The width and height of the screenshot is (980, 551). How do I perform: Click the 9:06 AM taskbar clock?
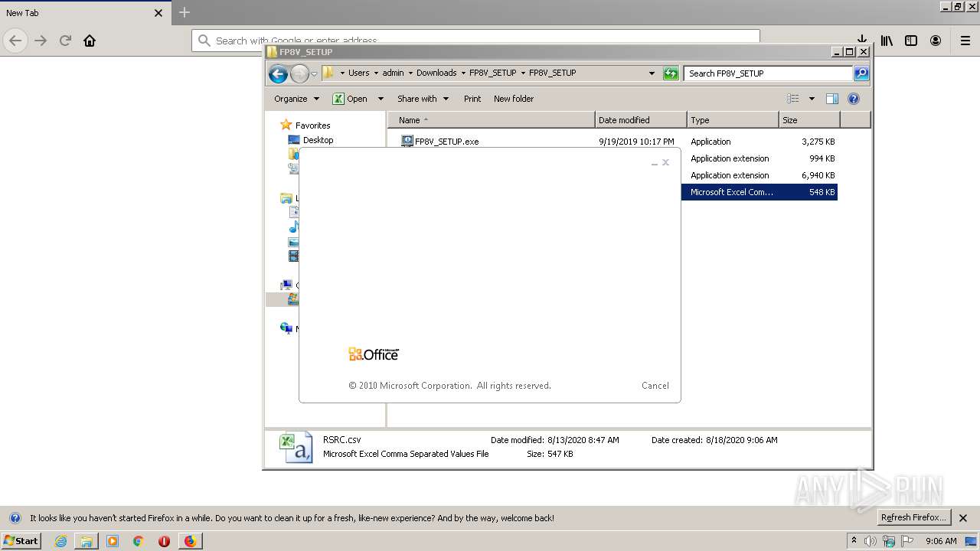[941, 541]
